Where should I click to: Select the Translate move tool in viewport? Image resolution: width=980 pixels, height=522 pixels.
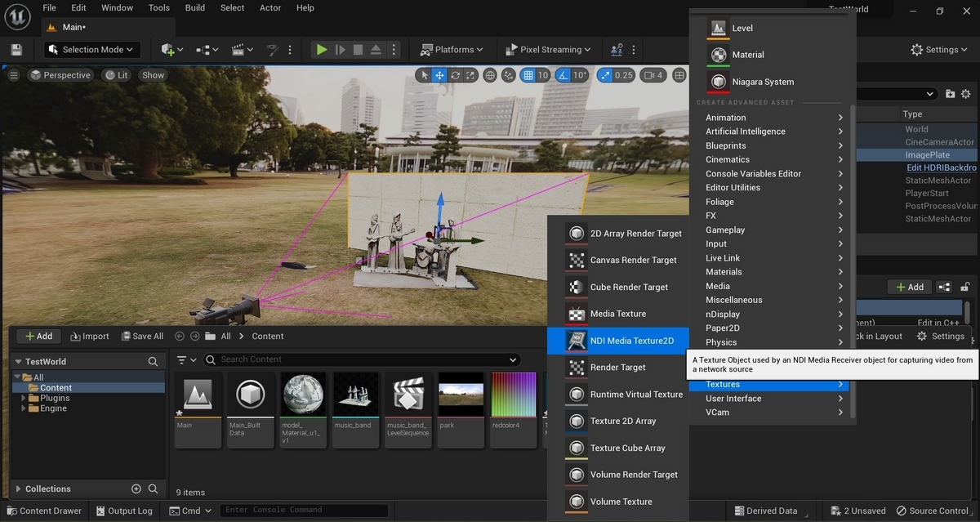click(439, 75)
